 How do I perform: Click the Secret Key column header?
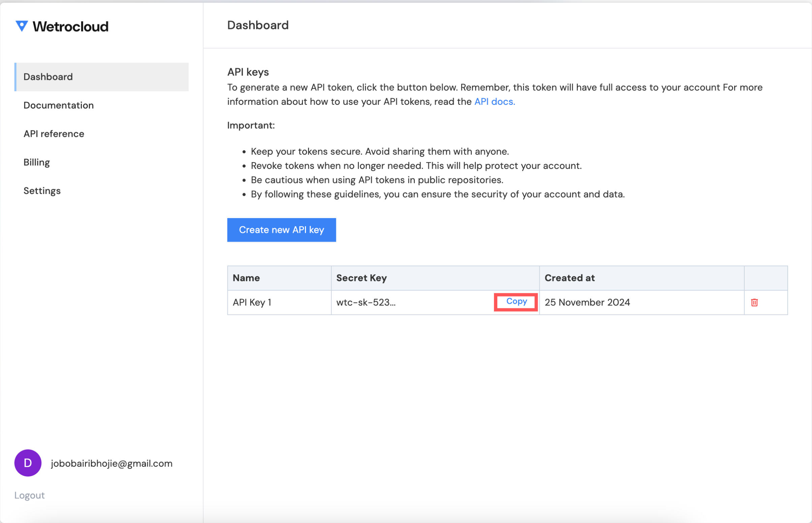coord(362,278)
